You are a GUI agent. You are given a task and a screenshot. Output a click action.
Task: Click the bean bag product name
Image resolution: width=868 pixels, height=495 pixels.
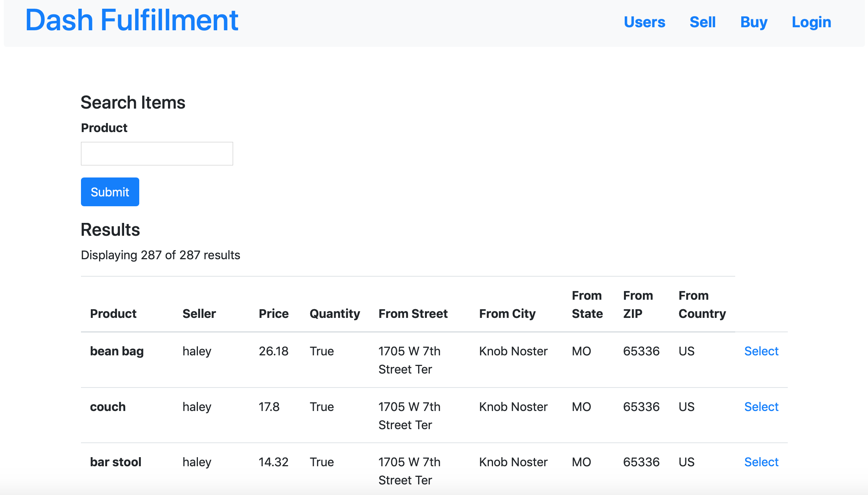[117, 351]
